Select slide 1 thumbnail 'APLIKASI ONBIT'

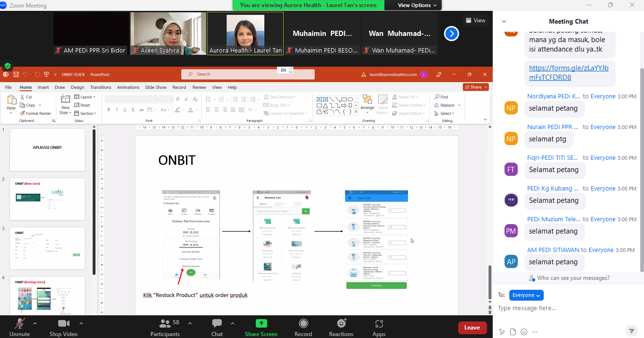(47, 149)
